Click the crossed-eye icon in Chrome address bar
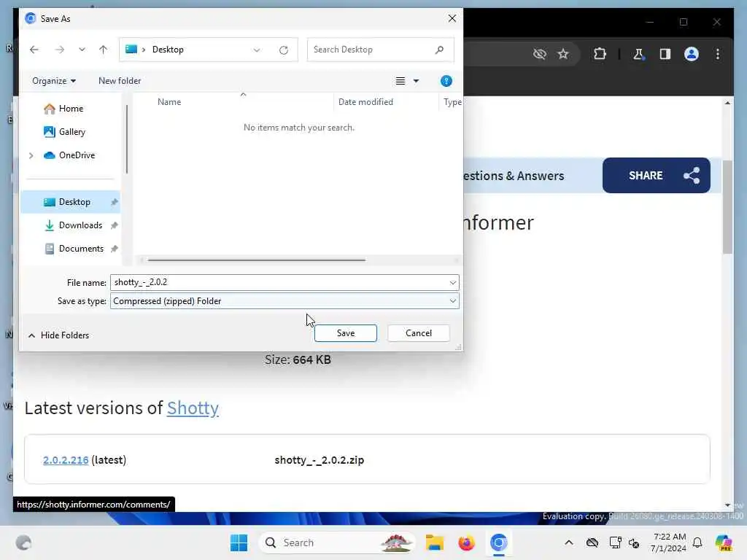747x560 pixels. point(539,54)
